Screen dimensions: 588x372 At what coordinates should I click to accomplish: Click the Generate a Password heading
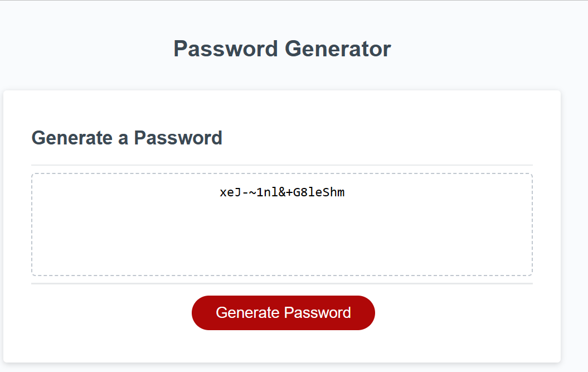pos(127,138)
